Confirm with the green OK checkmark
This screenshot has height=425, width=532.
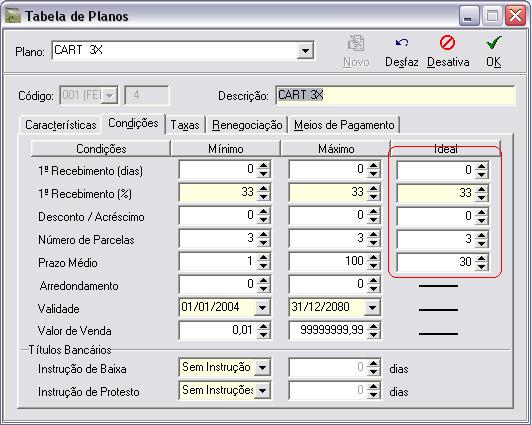point(493,42)
